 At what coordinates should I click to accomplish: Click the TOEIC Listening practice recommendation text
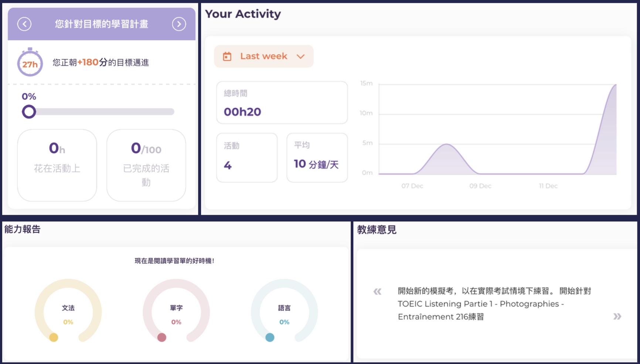[x=480, y=304]
